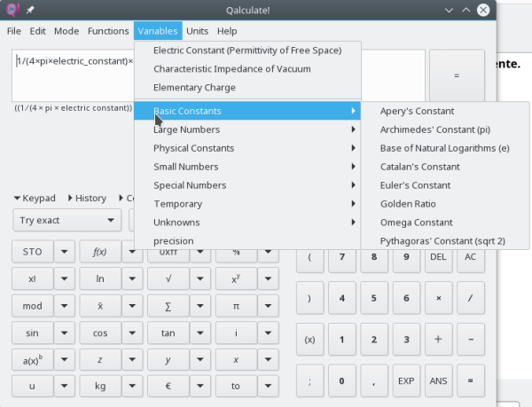Click the pi constant keypad button
The width and height of the screenshot is (532, 407).
pyautogui.click(x=235, y=306)
